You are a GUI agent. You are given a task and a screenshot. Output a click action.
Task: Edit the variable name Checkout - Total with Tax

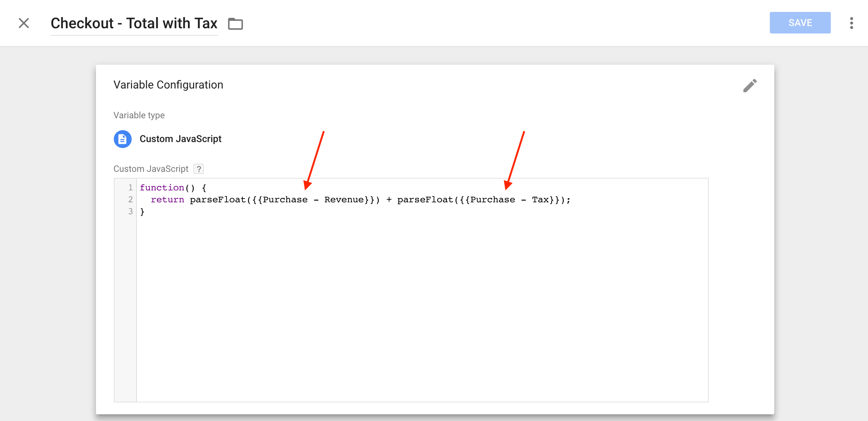pyautogui.click(x=134, y=23)
